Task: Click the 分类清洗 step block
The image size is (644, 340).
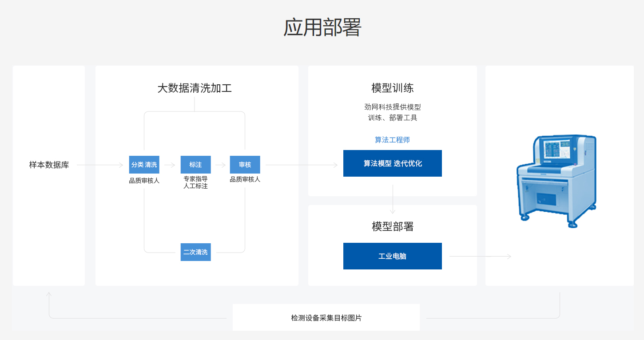Action: click(x=144, y=165)
